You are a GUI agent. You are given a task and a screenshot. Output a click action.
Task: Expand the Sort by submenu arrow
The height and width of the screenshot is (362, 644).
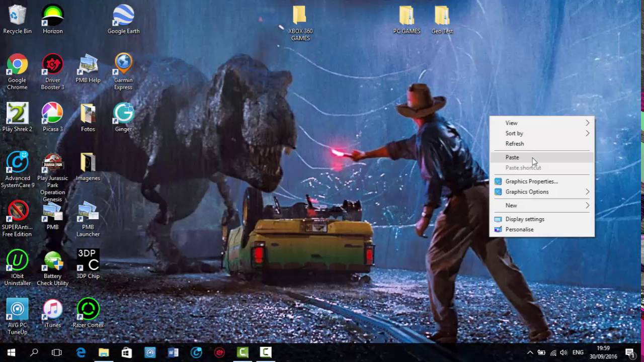(587, 133)
